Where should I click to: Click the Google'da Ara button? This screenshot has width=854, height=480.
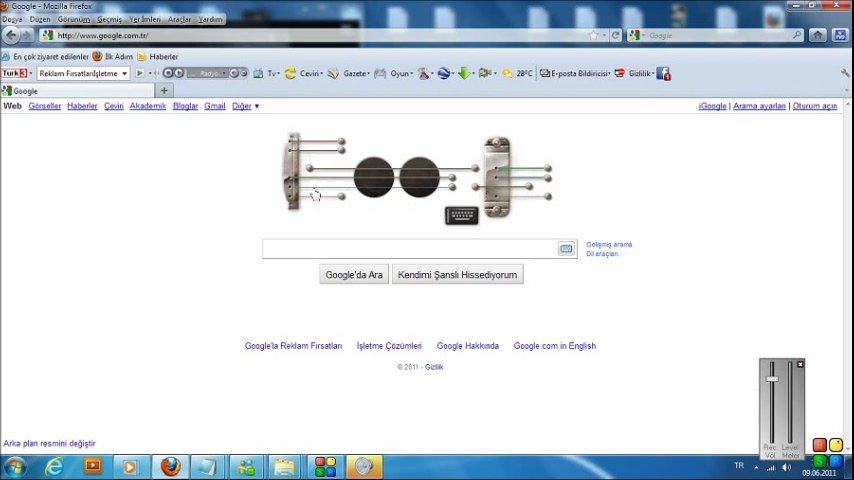click(x=354, y=275)
